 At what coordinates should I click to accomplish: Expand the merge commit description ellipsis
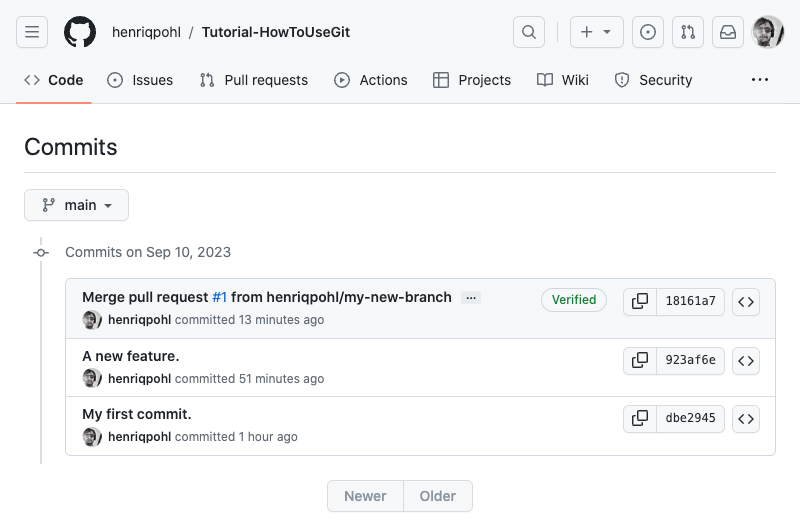point(471,298)
